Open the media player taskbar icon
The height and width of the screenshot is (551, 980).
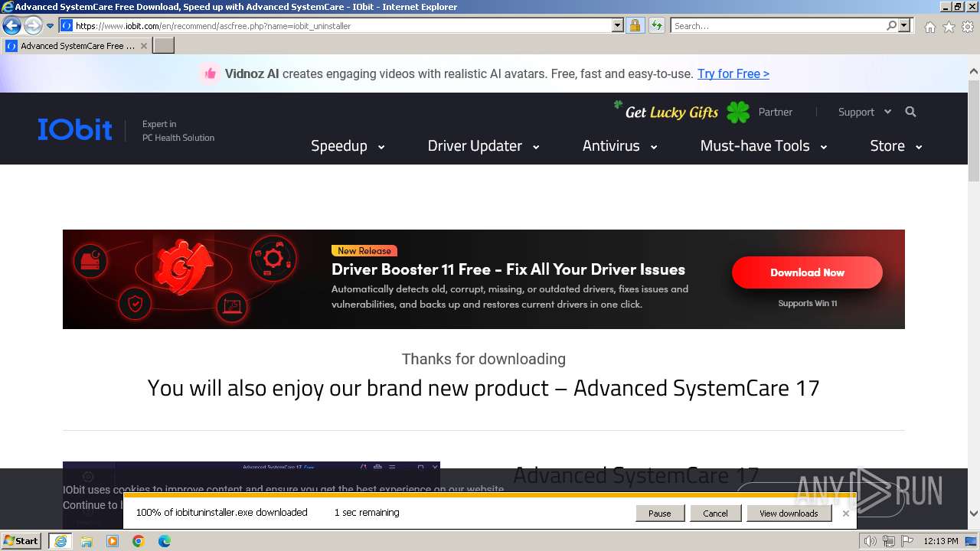click(113, 541)
